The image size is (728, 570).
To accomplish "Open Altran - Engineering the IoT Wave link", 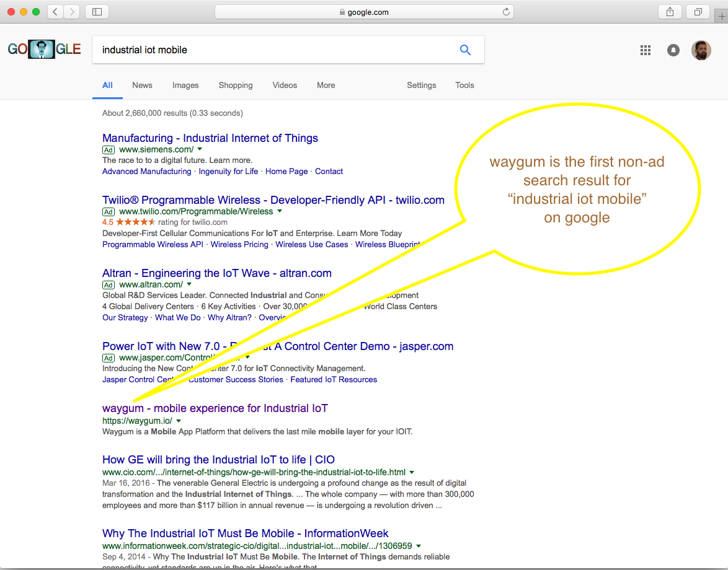I will [x=217, y=273].
